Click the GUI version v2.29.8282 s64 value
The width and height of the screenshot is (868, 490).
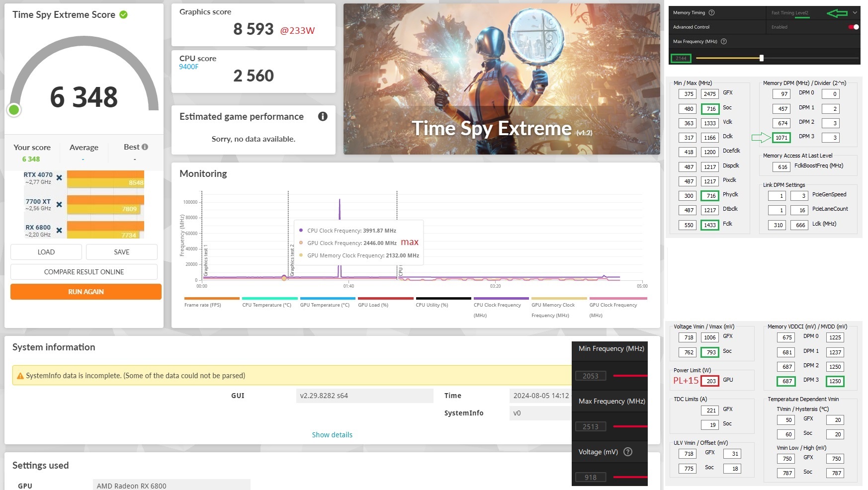pos(364,396)
